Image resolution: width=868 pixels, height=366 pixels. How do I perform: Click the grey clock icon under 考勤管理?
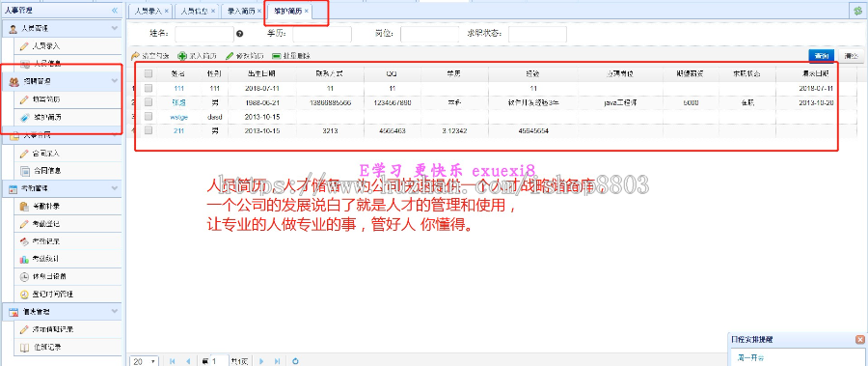pos(24,276)
